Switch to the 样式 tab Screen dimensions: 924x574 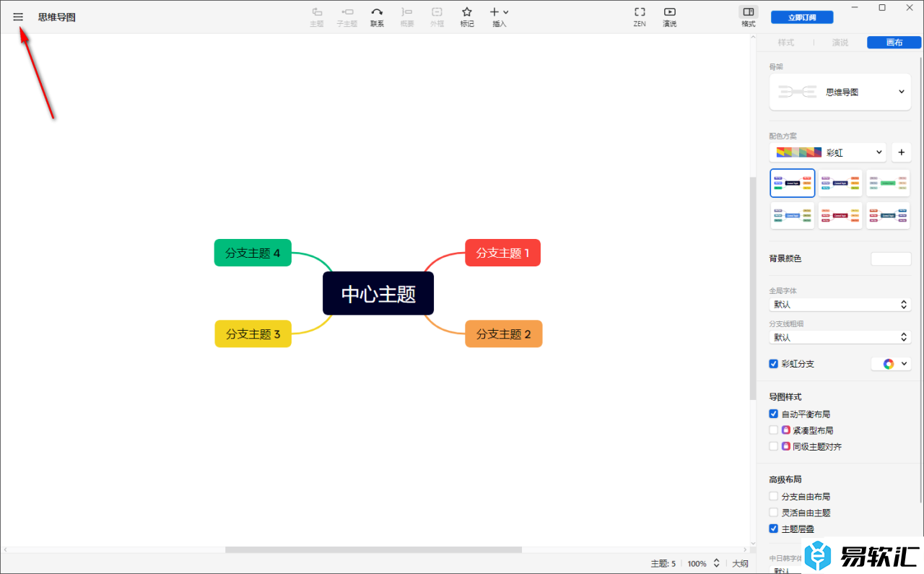[x=785, y=43]
